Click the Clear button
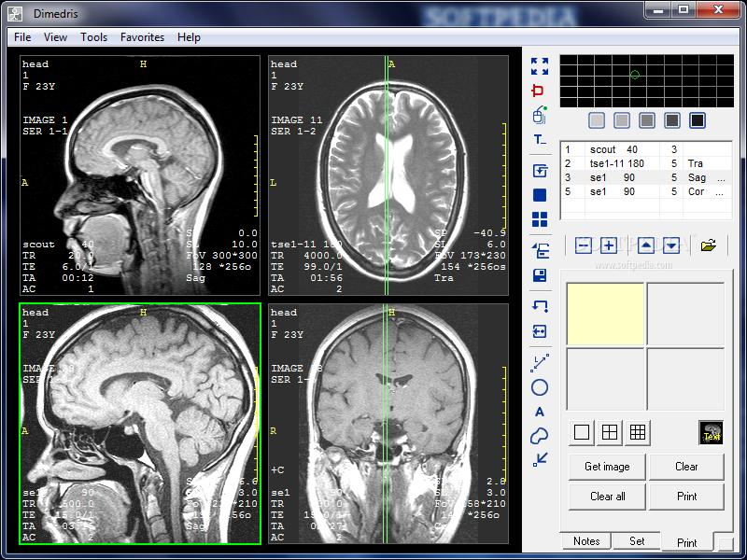The image size is (747, 560). tap(686, 467)
